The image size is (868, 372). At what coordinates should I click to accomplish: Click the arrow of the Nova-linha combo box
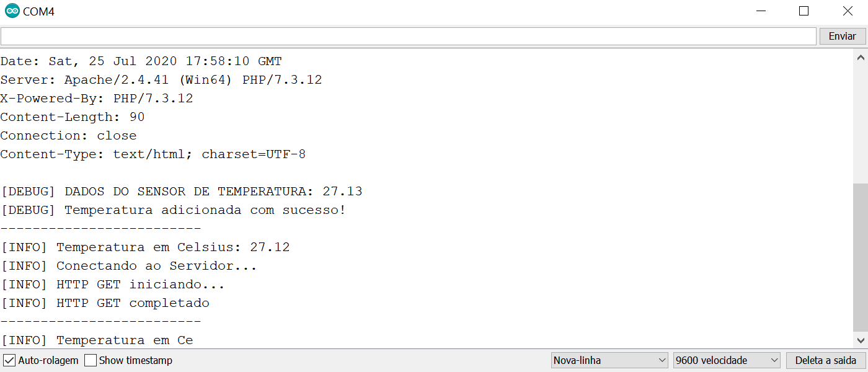tap(661, 360)
